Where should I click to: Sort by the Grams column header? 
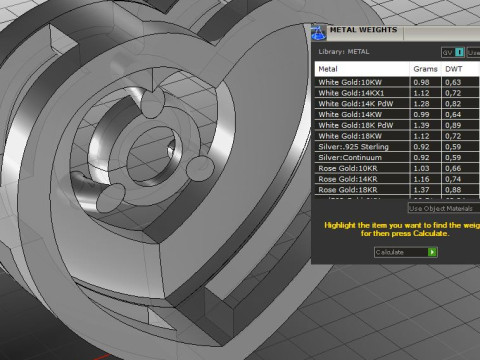425,69
